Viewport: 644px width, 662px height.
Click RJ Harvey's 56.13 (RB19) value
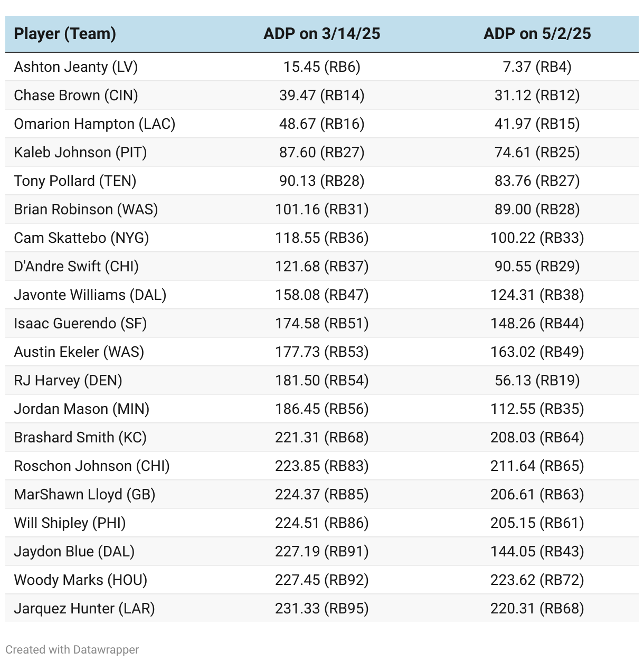point(537,381)
